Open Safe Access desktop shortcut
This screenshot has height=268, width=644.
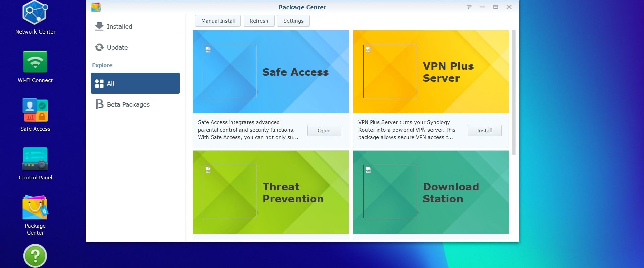pos(35,110)
